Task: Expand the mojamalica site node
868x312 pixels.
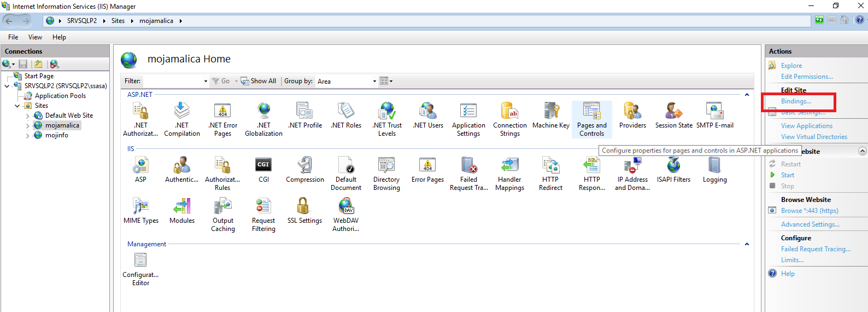Action: click(28, 125)
